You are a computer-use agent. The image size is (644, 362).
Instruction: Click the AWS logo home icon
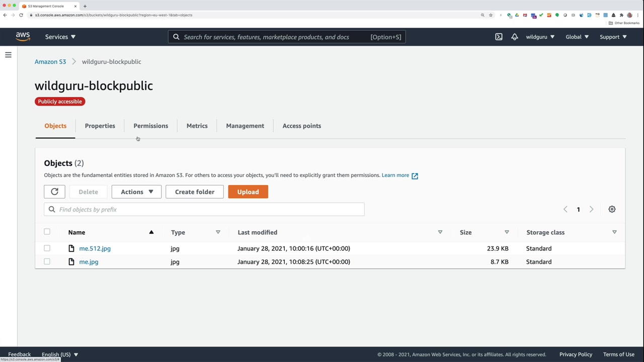point(23,37)
